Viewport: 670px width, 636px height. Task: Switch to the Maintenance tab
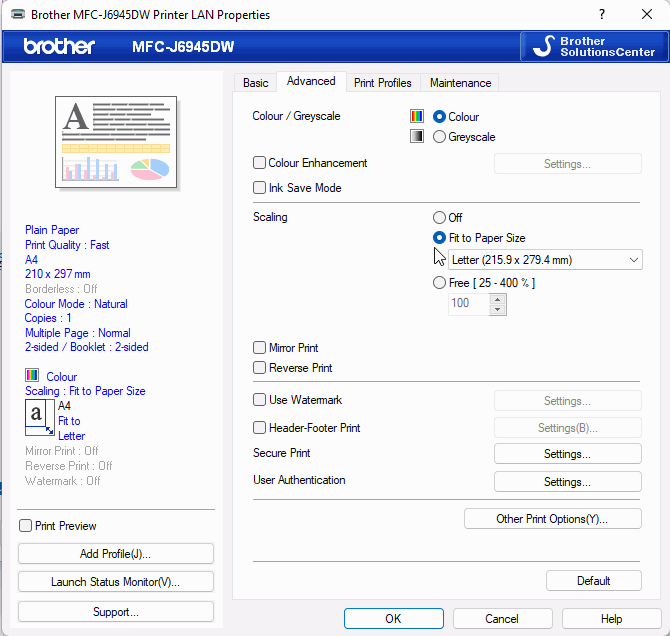point(460,82)
